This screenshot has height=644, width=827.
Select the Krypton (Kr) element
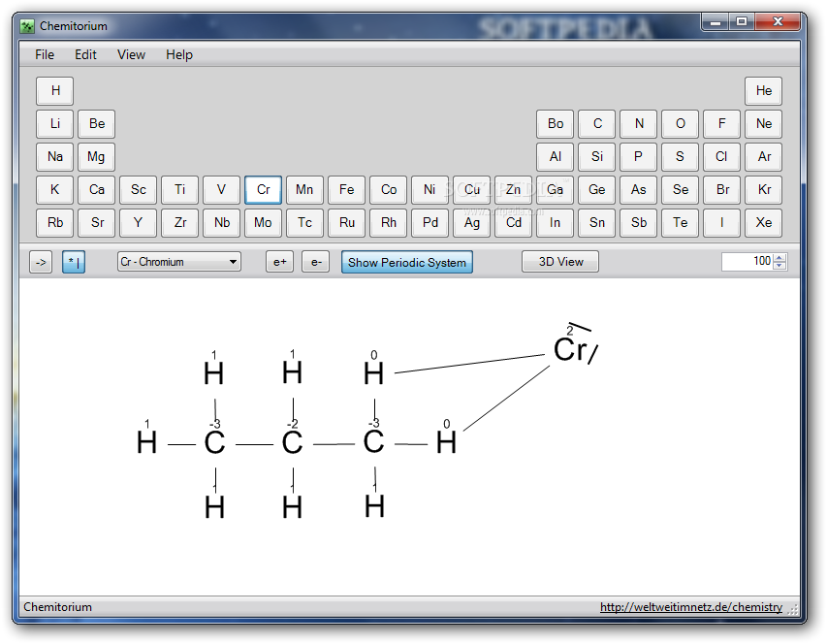point(763,190)
